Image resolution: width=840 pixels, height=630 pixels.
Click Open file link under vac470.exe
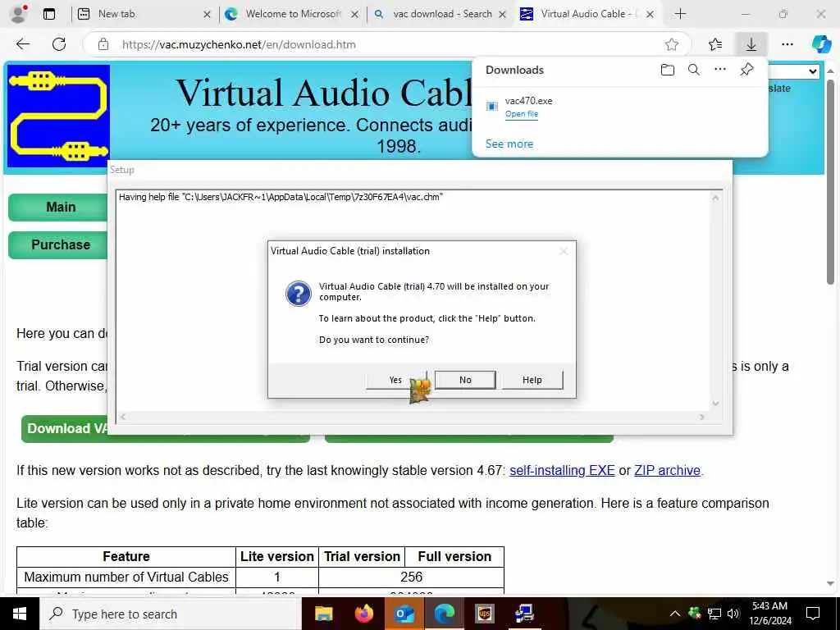tap(521, 113)
